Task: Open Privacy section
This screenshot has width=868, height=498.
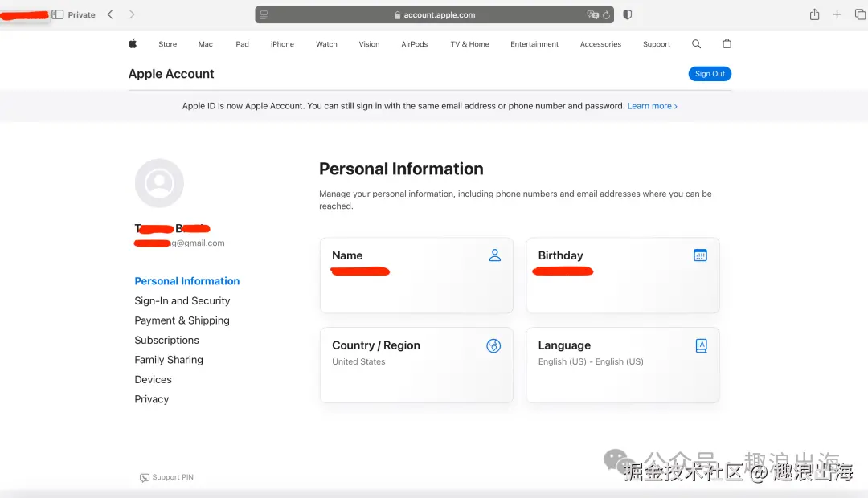Action: point(152,399)
